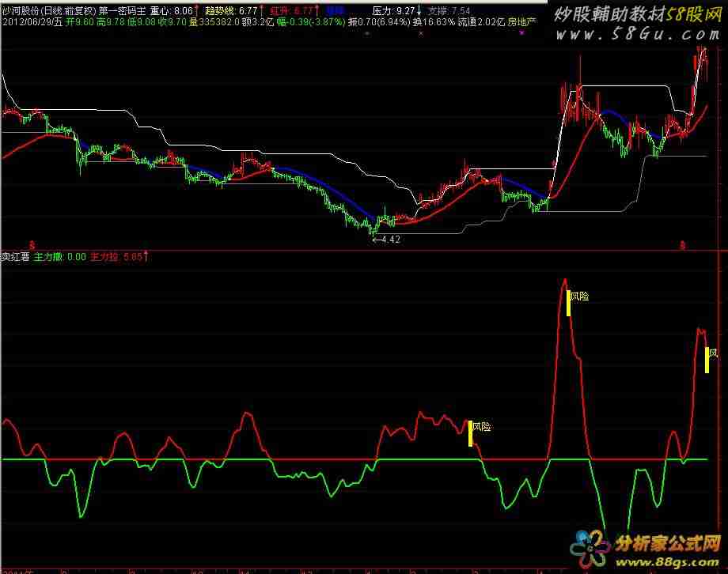This screenshot has width=728, height=574.
Task: Click the date 2012/06/29/五
Action: point(32,22)
